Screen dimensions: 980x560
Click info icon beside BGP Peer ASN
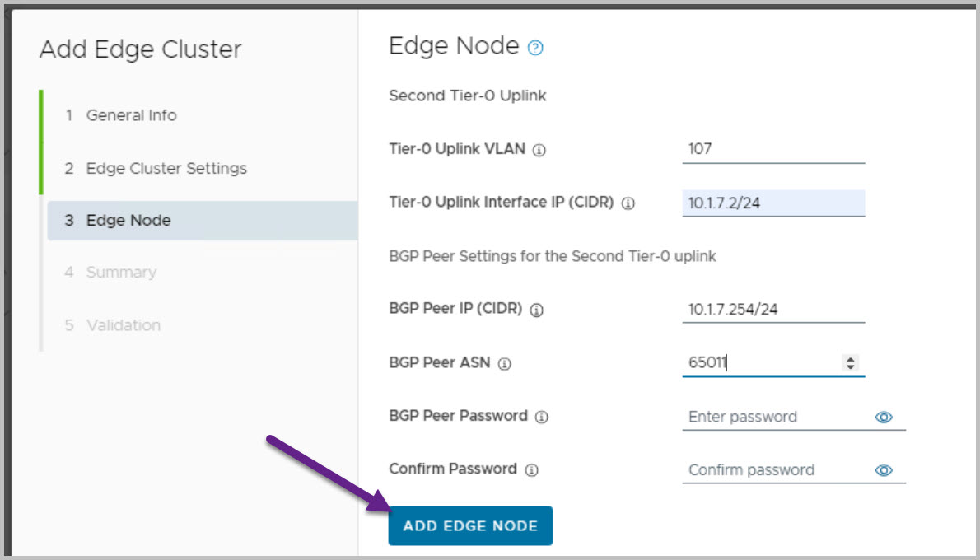[x=505, y=363]
